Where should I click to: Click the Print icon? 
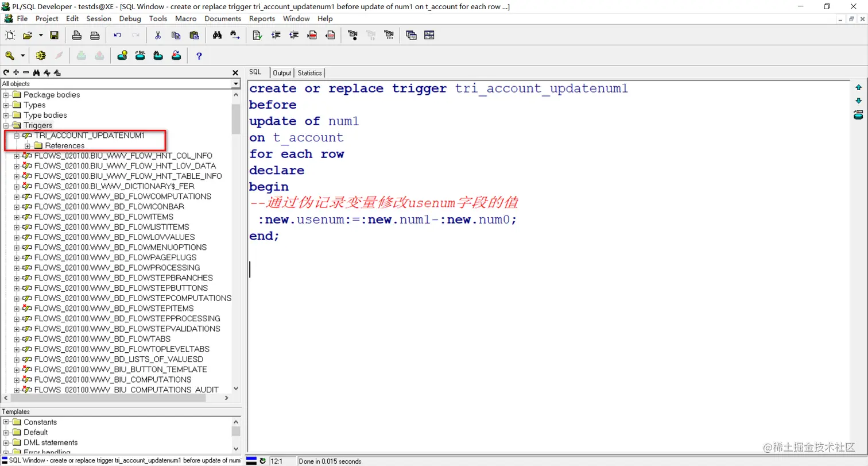77,36
